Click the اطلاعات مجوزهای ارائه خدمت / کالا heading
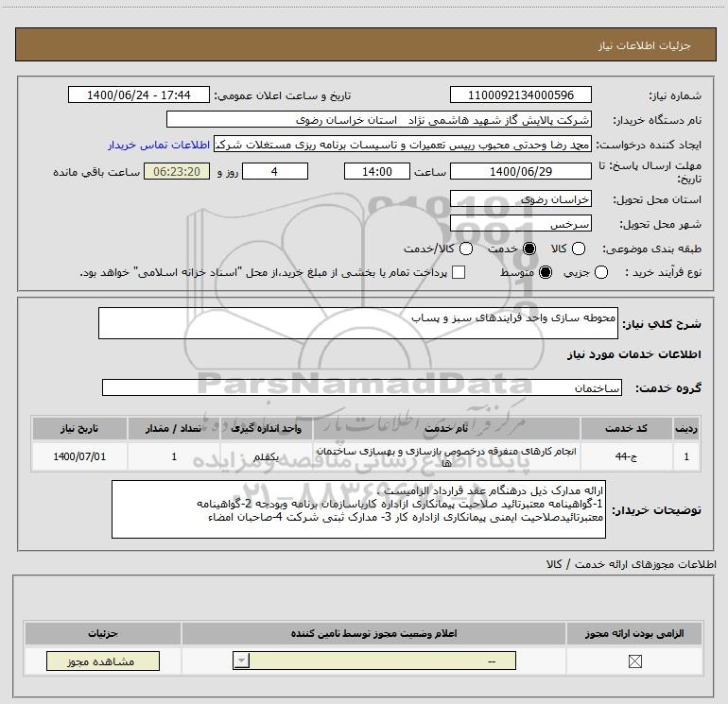This screenshot has width=728, height=704. [631, 564]
